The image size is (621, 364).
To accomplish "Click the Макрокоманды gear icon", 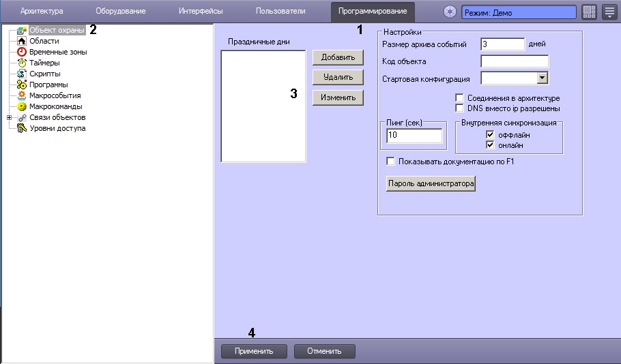I will [22, 106].
